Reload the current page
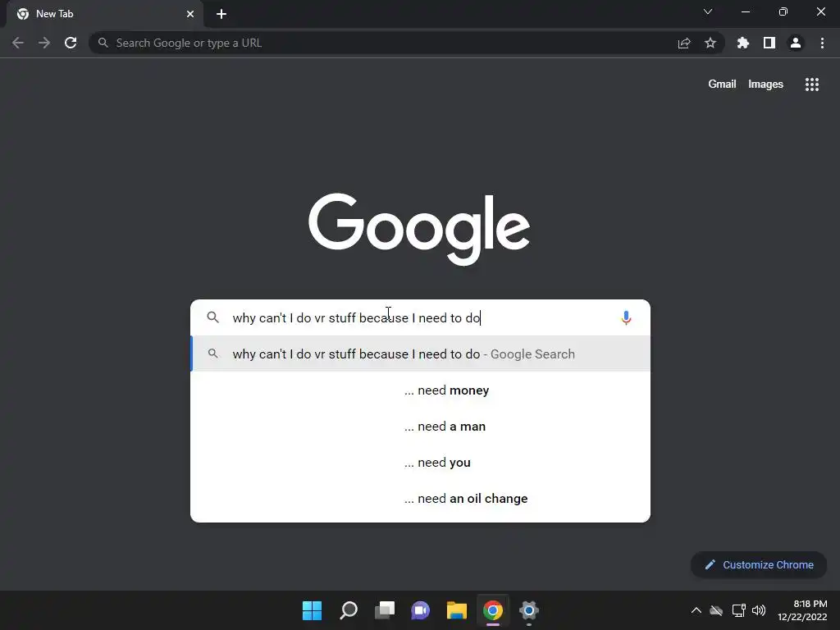This screenshot has width=840, height=630. click(71, 43)
